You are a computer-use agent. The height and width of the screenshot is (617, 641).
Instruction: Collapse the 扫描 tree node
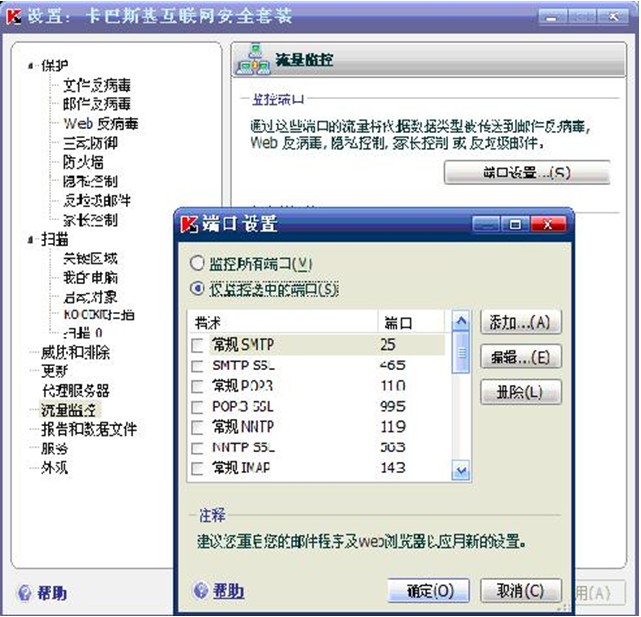coord(31,240)
